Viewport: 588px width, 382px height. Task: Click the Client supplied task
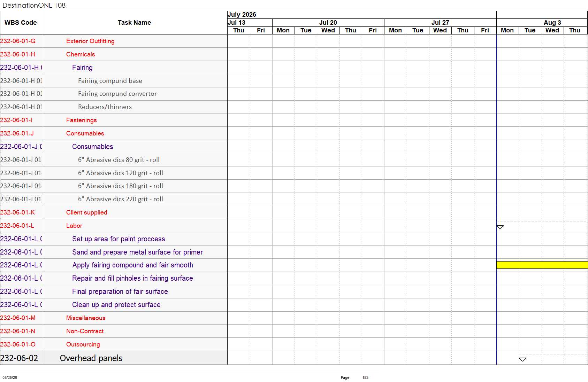tap(87, 212)
